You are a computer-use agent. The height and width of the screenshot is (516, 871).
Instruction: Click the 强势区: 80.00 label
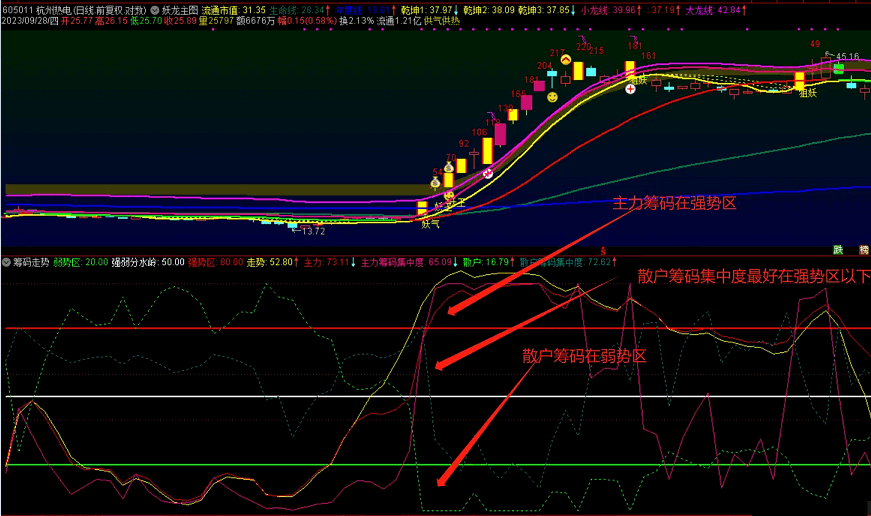216,262
